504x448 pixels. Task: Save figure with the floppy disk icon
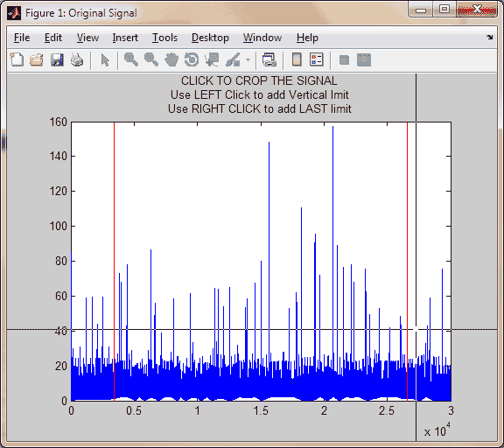pyautogui.click(x=57, y=60)
